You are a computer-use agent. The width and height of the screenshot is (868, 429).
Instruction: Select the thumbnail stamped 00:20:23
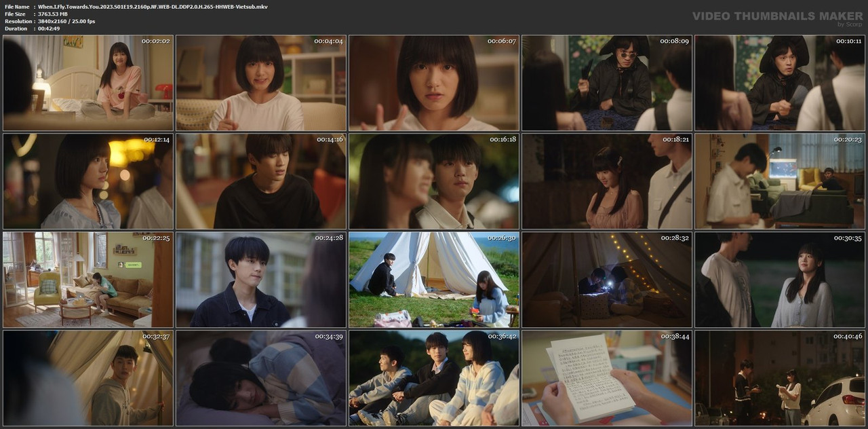780,181
